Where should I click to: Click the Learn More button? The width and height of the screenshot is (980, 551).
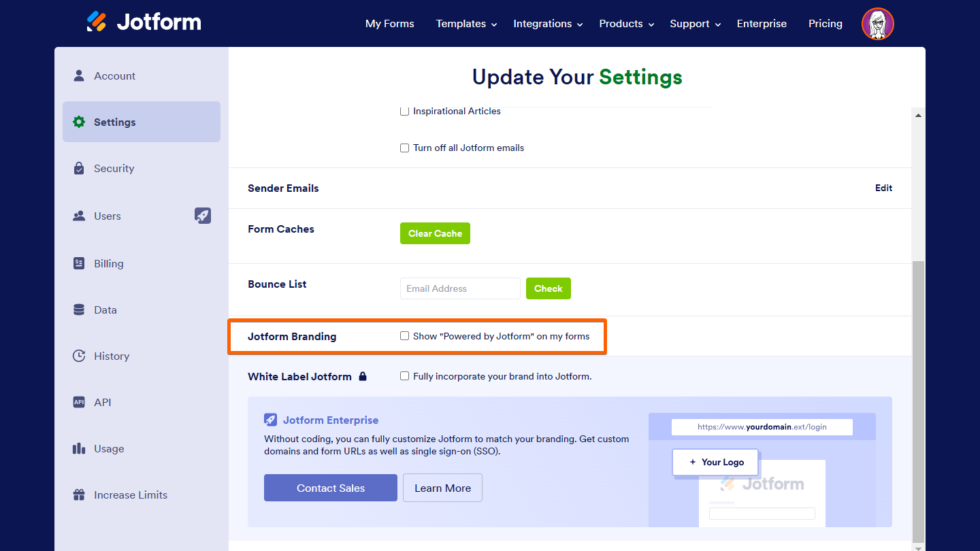click(x=442, y=488)
